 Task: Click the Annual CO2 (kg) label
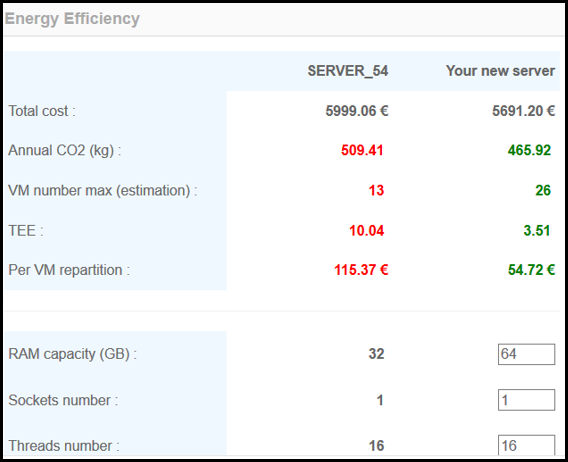click(x=64, y=150)
